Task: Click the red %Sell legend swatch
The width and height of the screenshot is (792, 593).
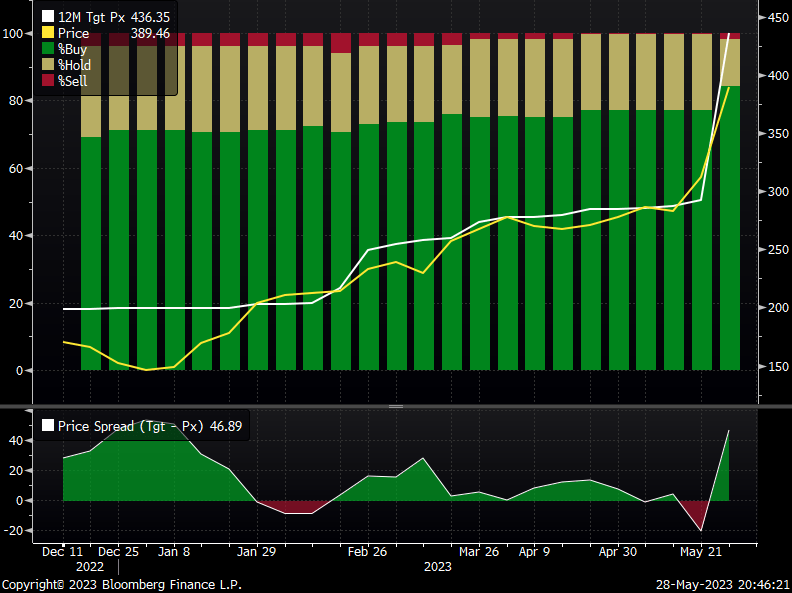Action: [48, 80]
